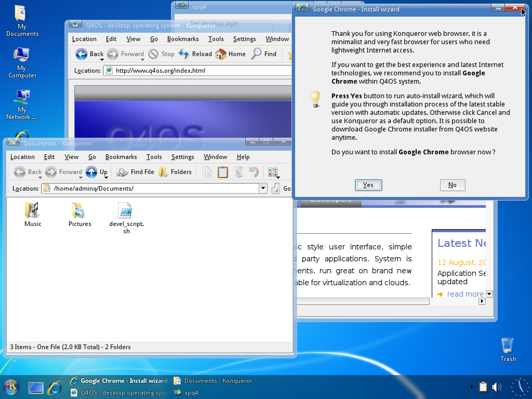Follow the read more link in Latest News

click(x=465, y=294)
